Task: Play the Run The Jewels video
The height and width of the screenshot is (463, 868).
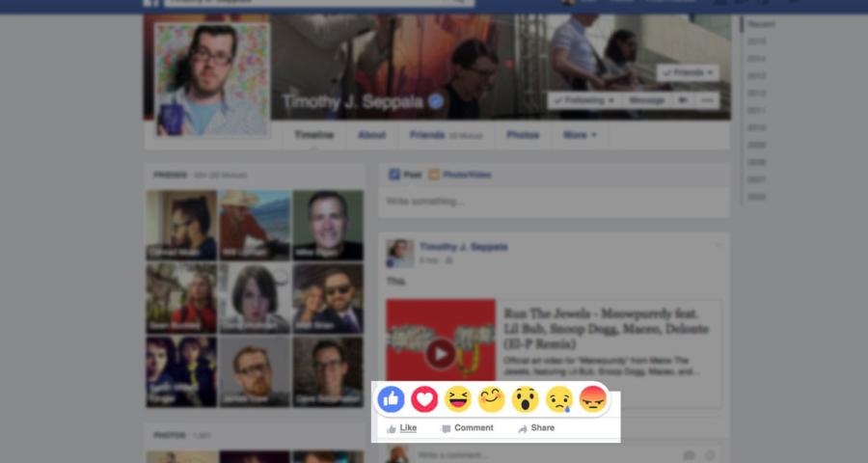Action: click(440, 353)
